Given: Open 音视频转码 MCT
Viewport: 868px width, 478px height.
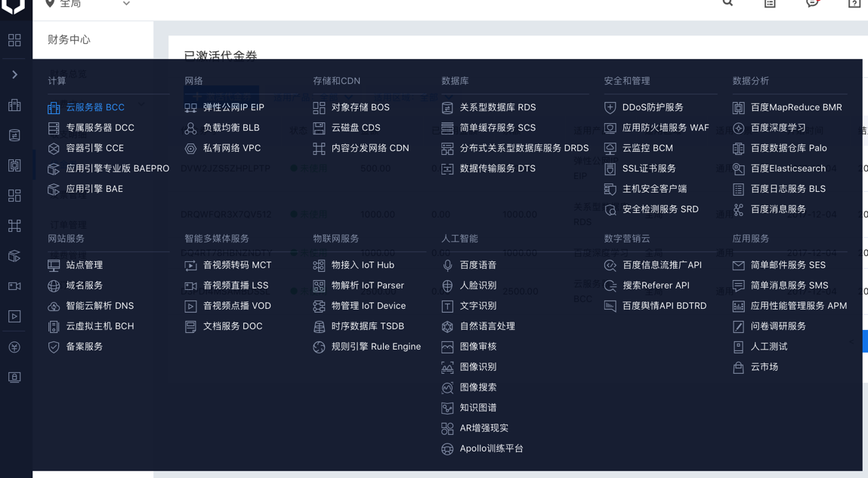Looking at the screenshot, I should [237, 265].
